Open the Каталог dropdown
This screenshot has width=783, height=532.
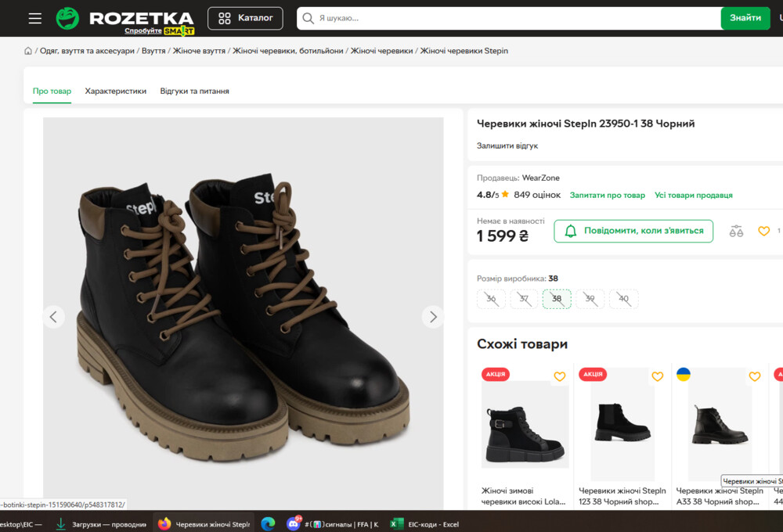245,18
